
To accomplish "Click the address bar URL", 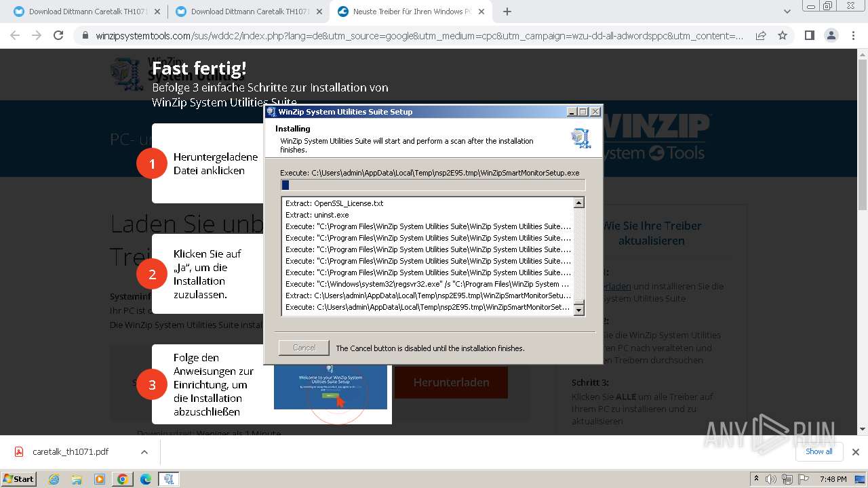I will (419, 36).
